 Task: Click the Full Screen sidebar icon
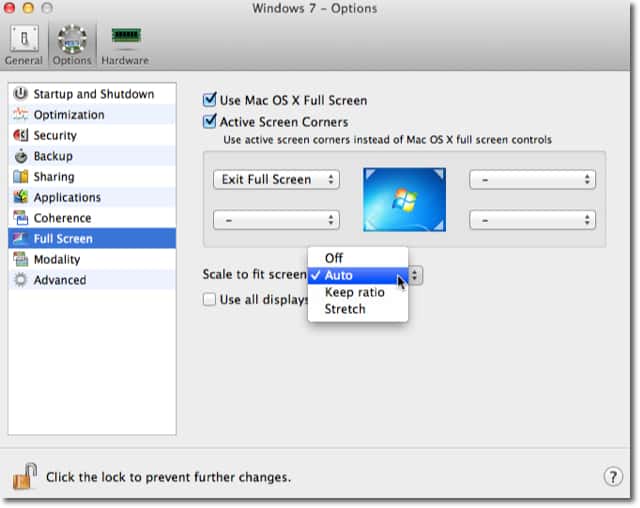(20, 238)
